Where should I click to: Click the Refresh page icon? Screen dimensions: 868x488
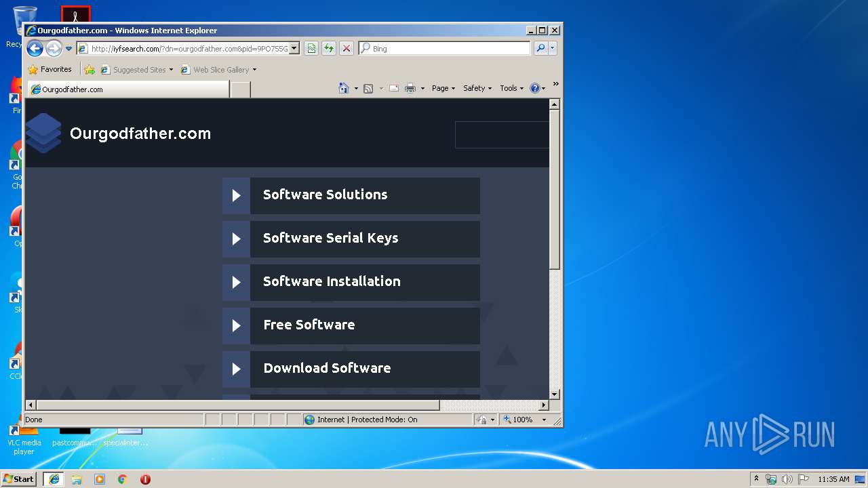point(329,48)
